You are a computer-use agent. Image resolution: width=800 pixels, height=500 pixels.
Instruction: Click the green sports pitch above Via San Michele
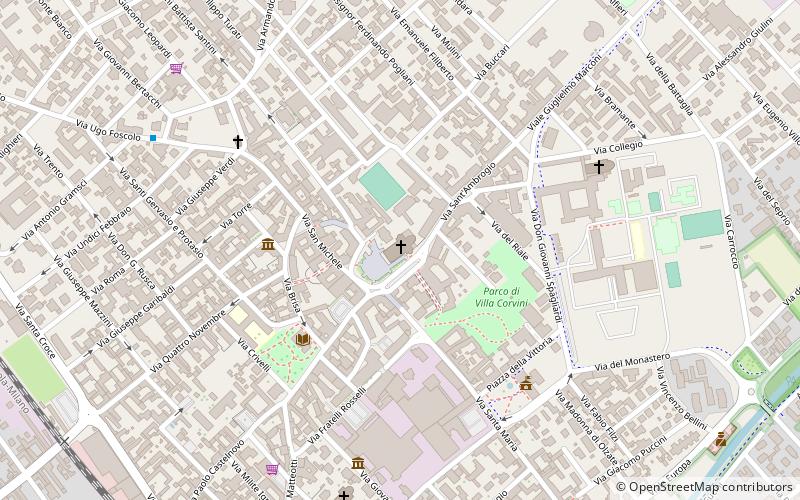pyautogui.click(x=383, y=186)
